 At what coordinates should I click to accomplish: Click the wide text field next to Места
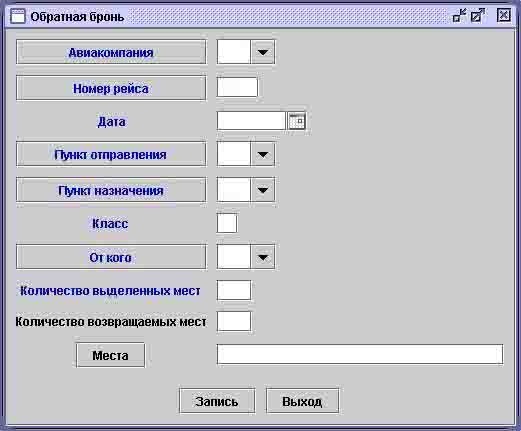coord(360,354)
